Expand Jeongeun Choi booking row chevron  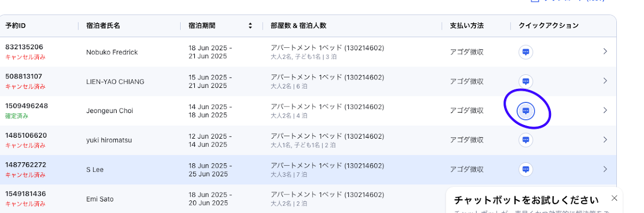[x=605, y=110]
